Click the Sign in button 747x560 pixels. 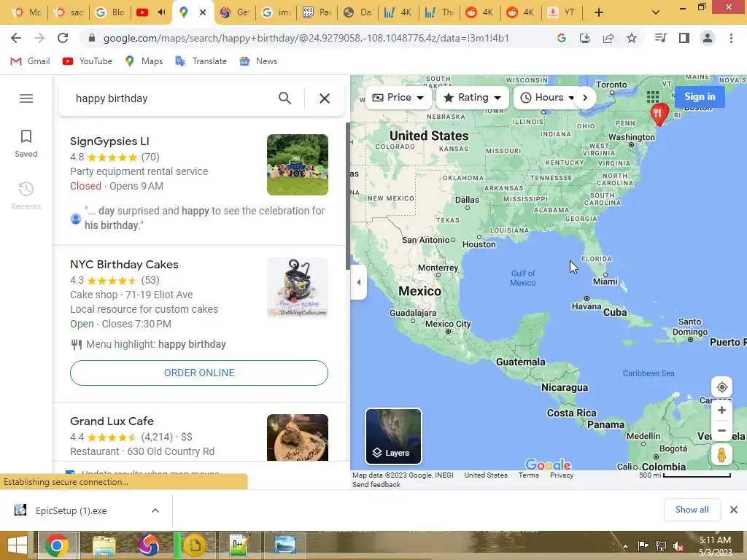[700, 97]
